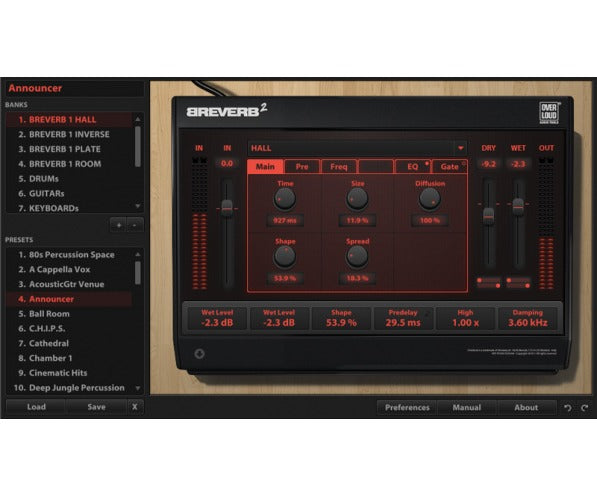Open the HALL algorithm dropdown
The width and height of the screenshot is (597, 497).
(460, 148)
